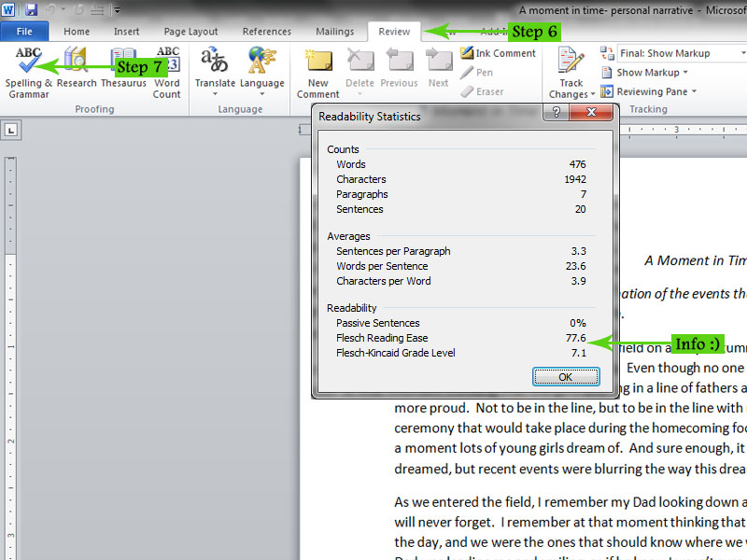This screenshot has width=747, height=560.
Task: Click the Paragraphs label in Counts
Action: pos(362,194)
